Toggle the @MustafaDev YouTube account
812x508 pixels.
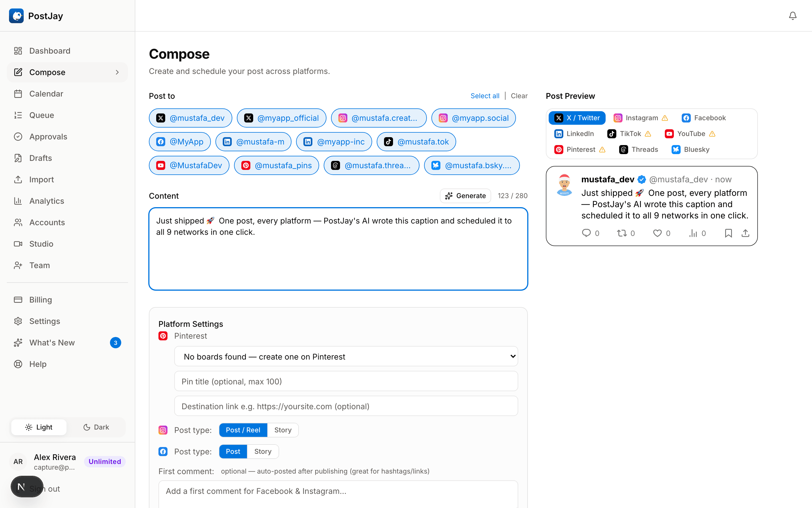pyautogui.click(x=189, y=165)
